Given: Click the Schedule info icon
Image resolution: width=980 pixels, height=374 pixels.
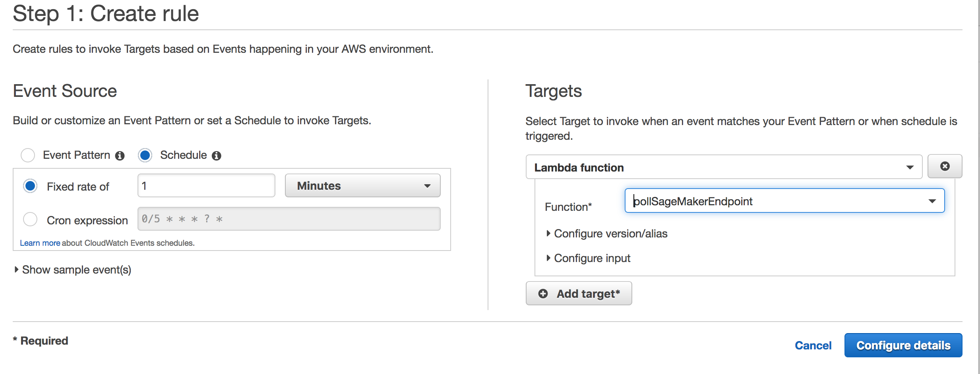Looking at the screenshot, I should tap(216, 156).
